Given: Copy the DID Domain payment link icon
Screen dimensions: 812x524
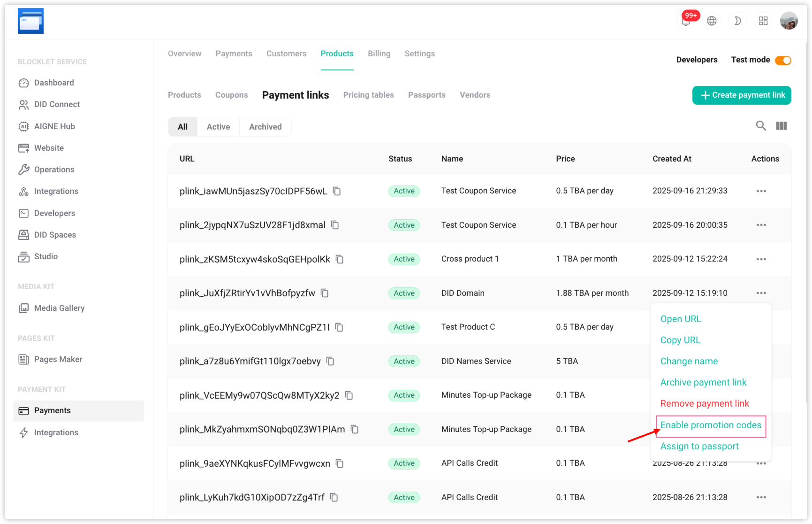Looking at the screenshot, I should (325, 293).
